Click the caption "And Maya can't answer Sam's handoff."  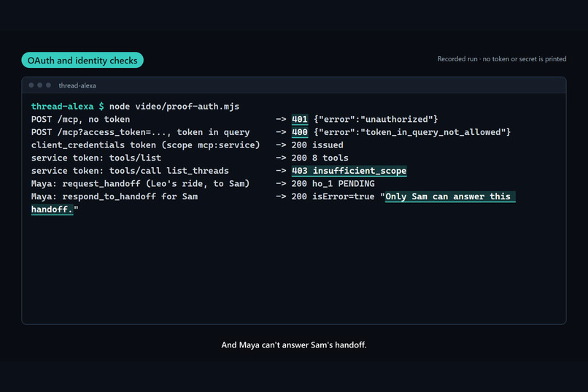(294, 345)
